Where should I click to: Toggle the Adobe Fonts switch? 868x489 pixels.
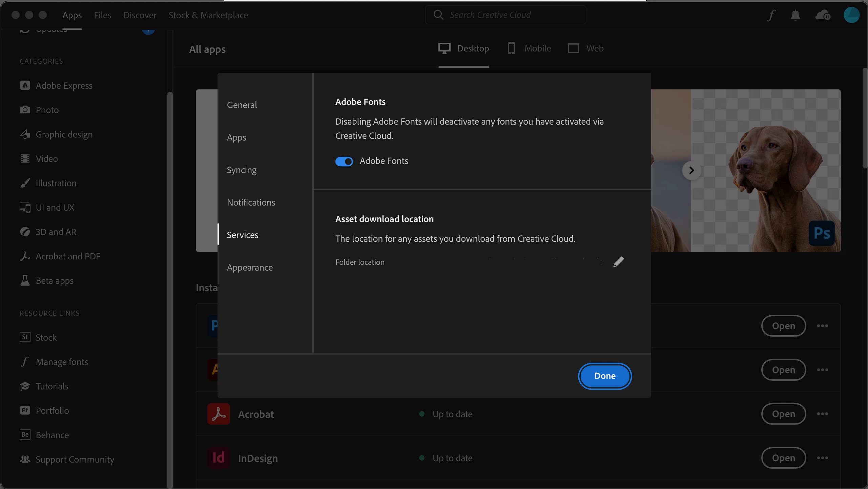tap(344, 162)
